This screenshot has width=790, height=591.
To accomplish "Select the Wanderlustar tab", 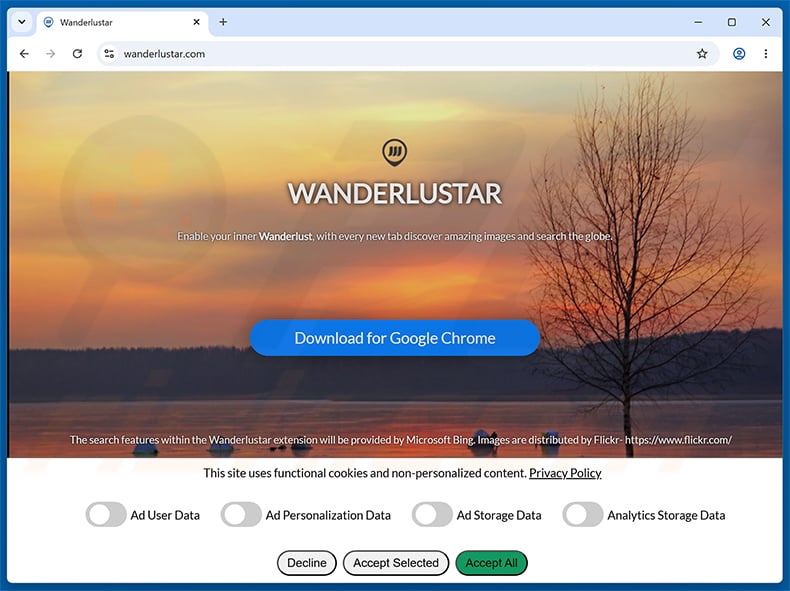I will tap(122, 22).
